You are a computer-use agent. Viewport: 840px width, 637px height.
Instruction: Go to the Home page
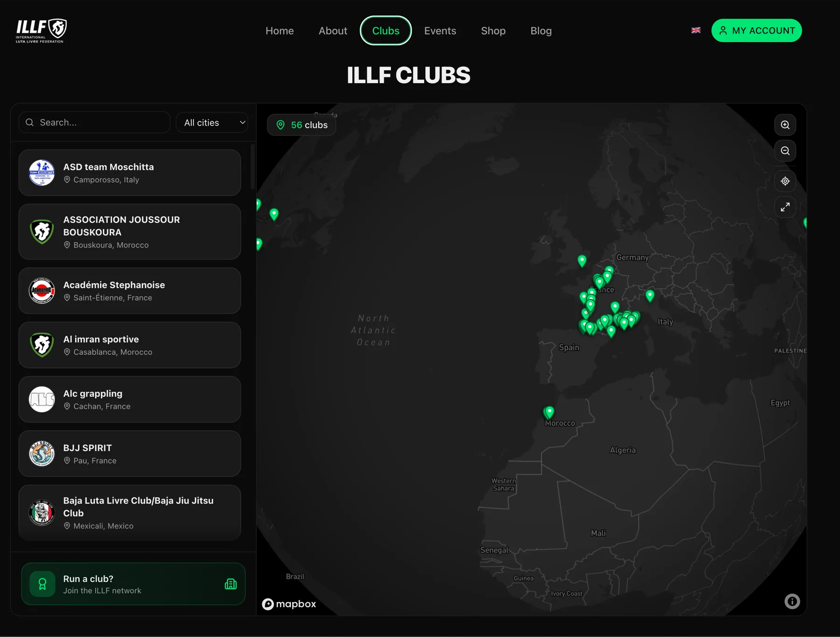tap(280, 31)
